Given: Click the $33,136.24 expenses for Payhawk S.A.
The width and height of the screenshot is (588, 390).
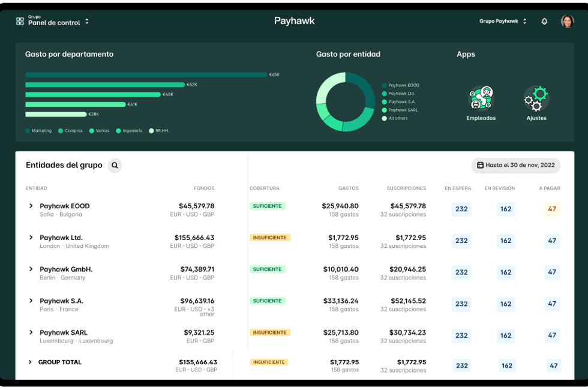Looking at the screenshot, I should point(341,301).
